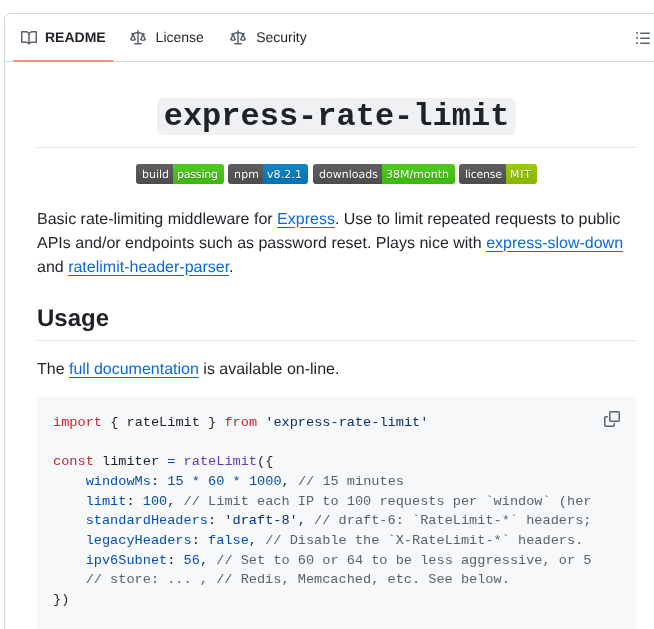The image size is (654, 629).
Task: Click the express-rate-limit title heading
Action: 336,116
